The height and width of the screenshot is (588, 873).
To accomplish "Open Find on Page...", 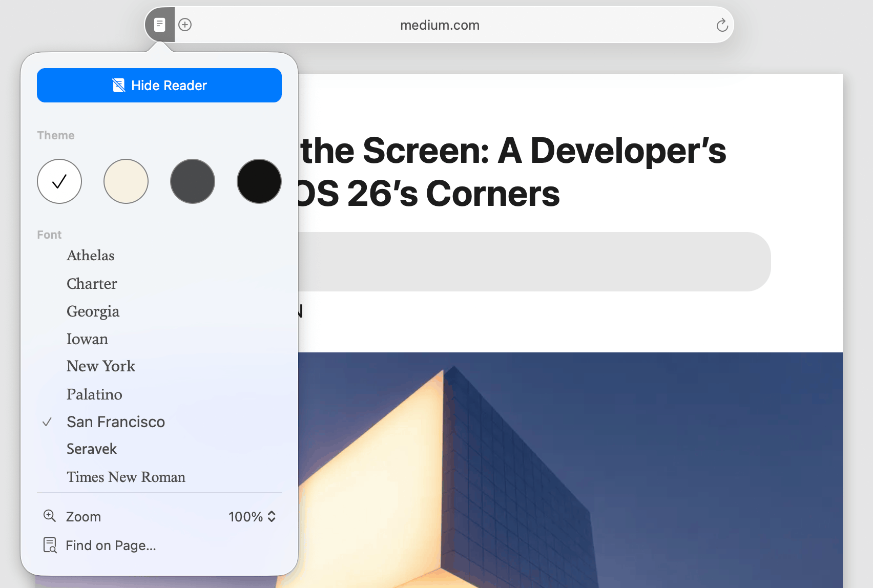I will tap(111, 545).
